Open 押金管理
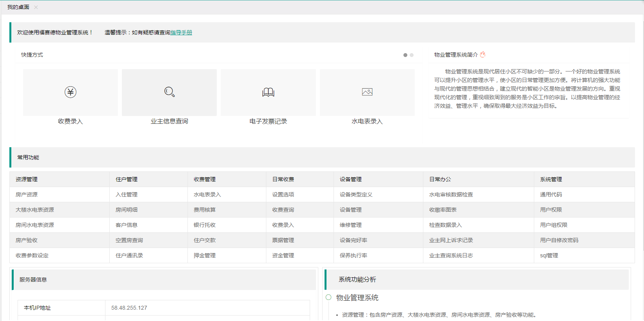This screenshot has width=644, height=321. pyautogui.click(x=205, y=255)
